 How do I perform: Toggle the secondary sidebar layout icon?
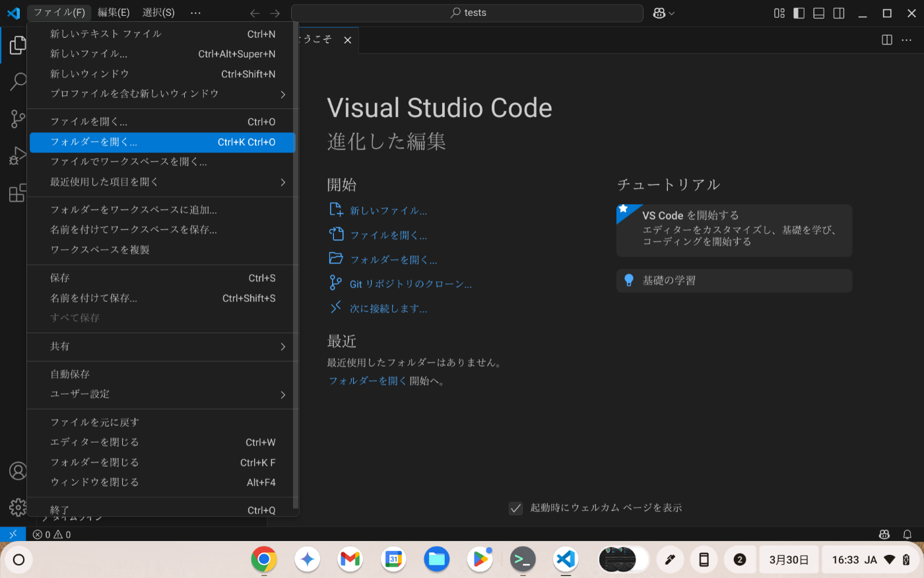click(x=839, y=13)
